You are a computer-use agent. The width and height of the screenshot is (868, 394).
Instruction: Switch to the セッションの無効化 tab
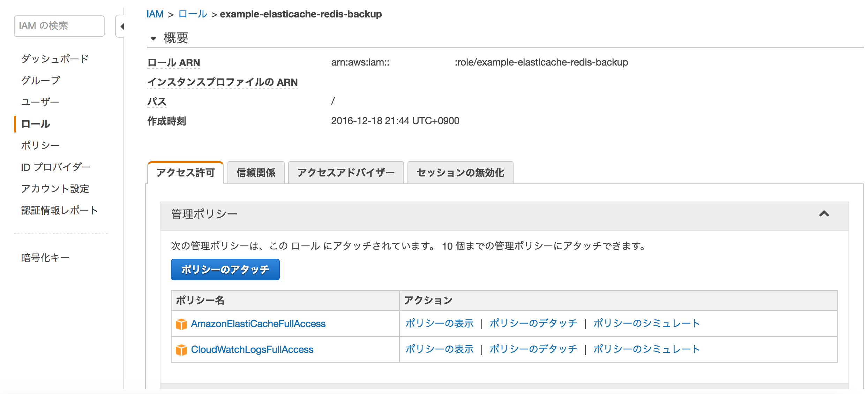(x=461, y=173)
